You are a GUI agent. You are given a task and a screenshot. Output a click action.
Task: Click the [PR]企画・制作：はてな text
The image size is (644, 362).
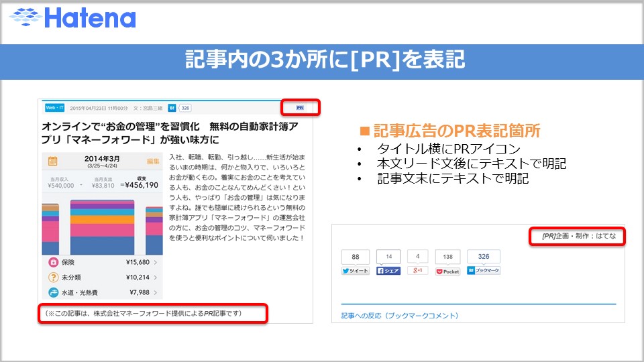tap(579, 236)
